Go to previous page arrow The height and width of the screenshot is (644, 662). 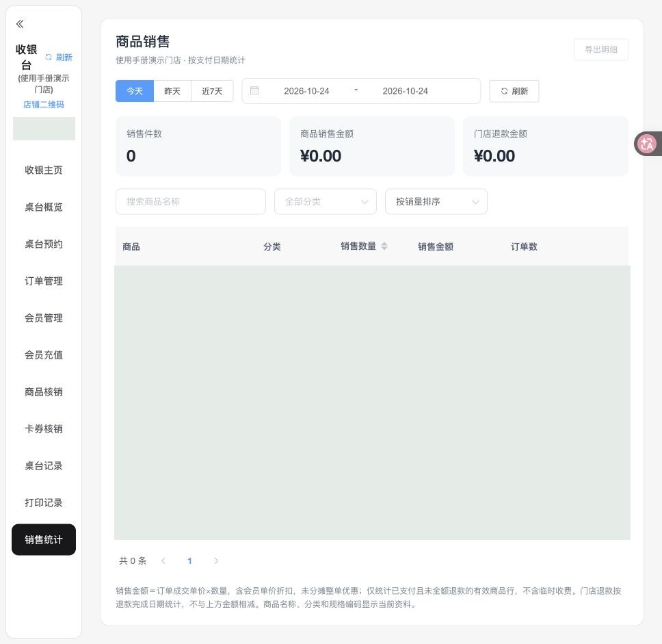coord(163,561)
